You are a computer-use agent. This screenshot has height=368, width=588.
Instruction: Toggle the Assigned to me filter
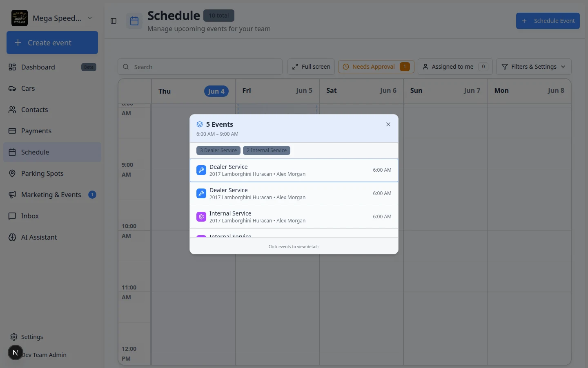pos(455,67)
